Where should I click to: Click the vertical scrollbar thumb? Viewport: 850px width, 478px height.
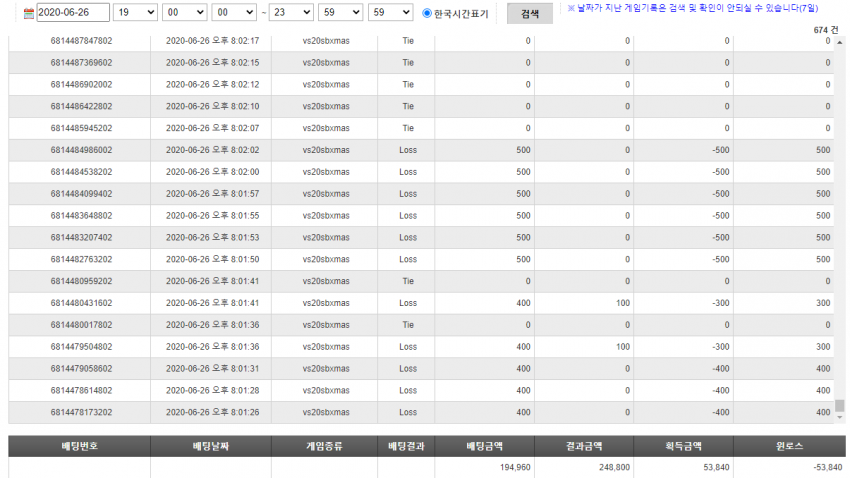[x=840, y=405]
